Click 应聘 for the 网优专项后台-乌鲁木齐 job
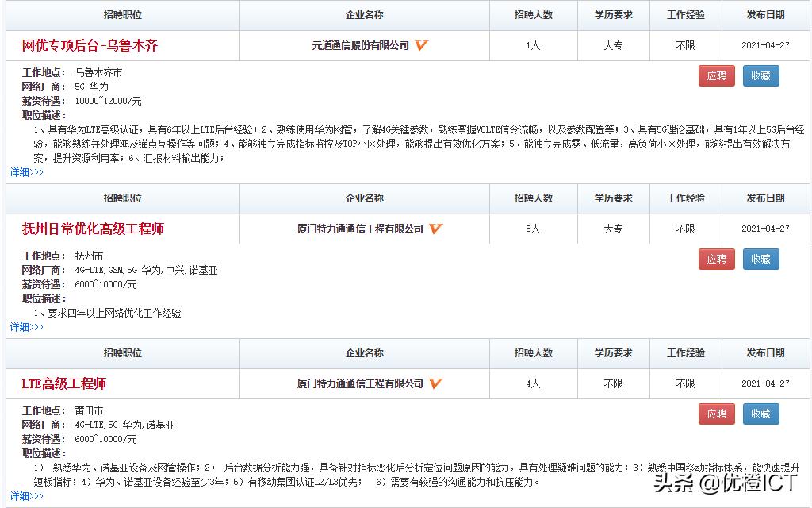The height and width of the screenshot is (508, 812). tap(716, 75)
